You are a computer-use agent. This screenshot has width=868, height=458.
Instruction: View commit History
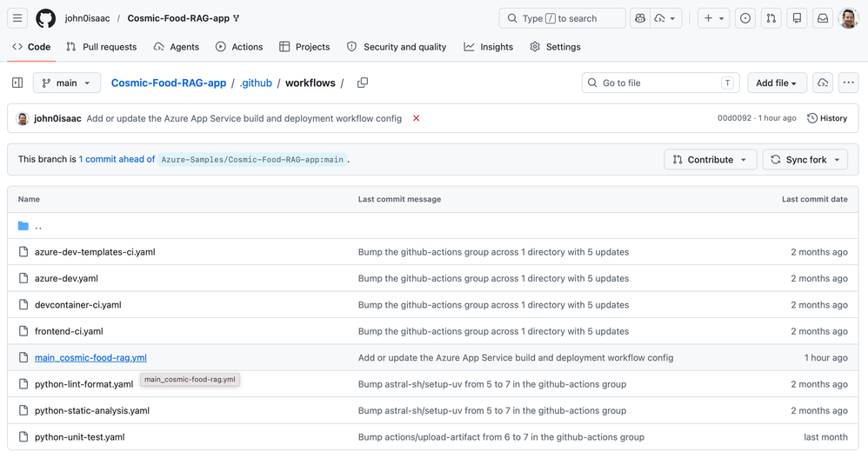[827, 118]
